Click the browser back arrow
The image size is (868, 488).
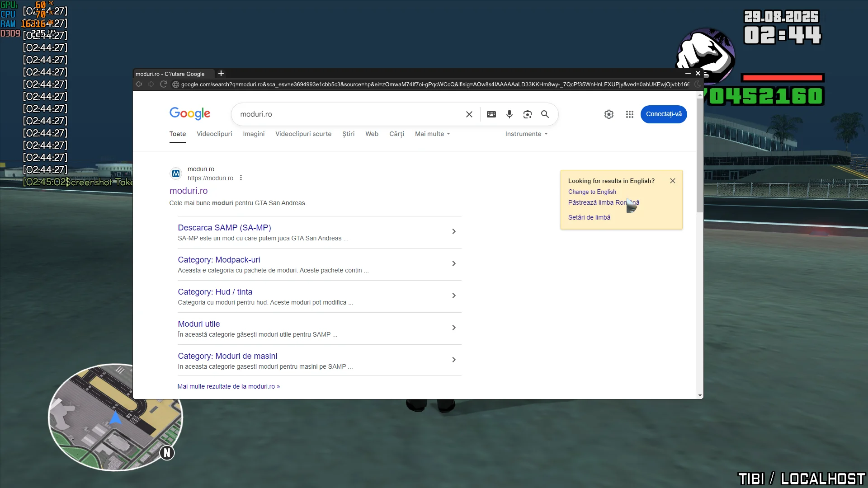[x=139, y=84]
